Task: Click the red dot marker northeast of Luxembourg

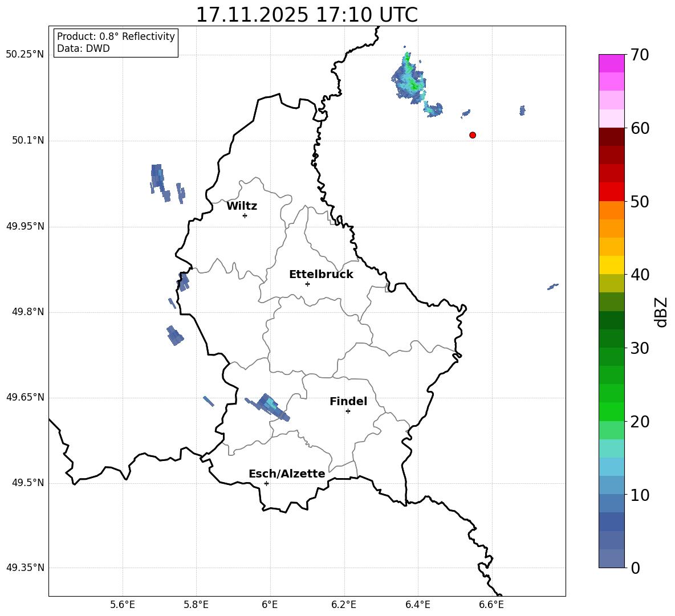Action: tap(473, 135)
